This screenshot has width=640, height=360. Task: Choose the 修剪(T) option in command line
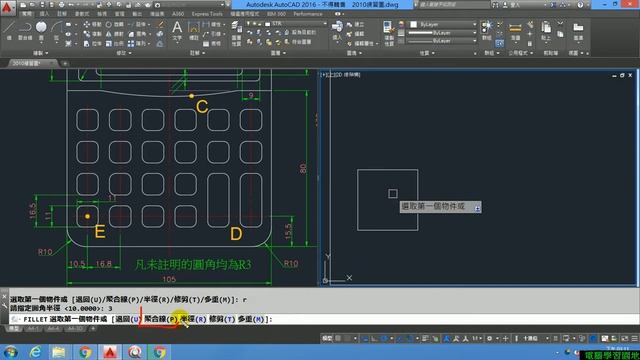tap(222, 319)
